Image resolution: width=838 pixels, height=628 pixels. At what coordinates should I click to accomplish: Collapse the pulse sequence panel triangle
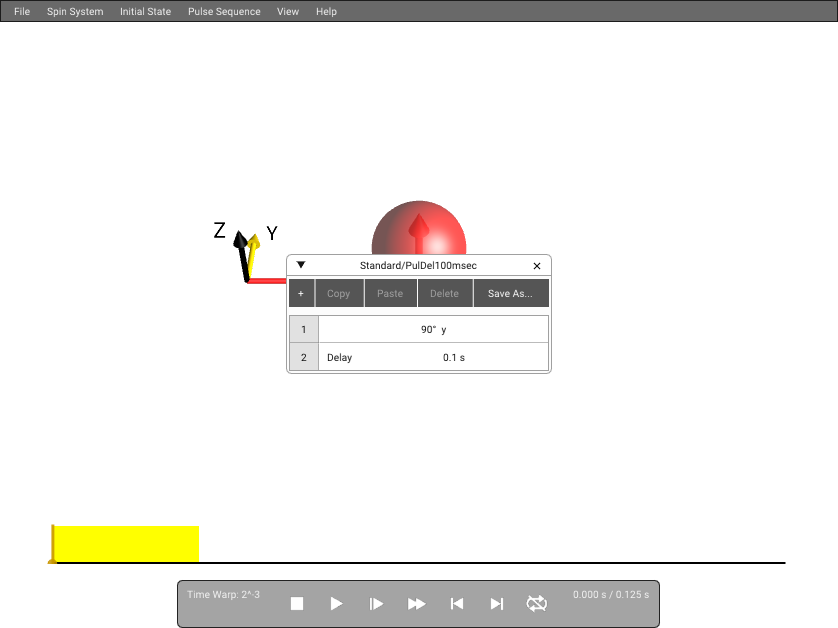[x=301, y=265]
